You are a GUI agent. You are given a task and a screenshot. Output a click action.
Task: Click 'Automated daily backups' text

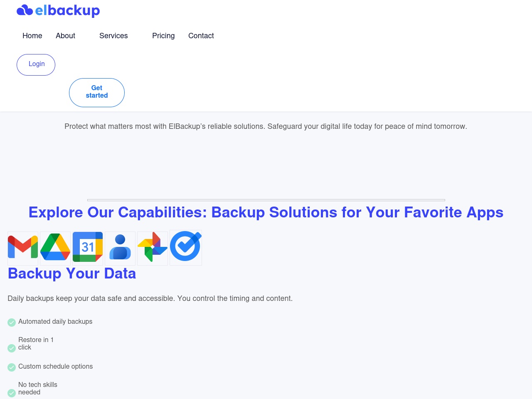(55, 322)
